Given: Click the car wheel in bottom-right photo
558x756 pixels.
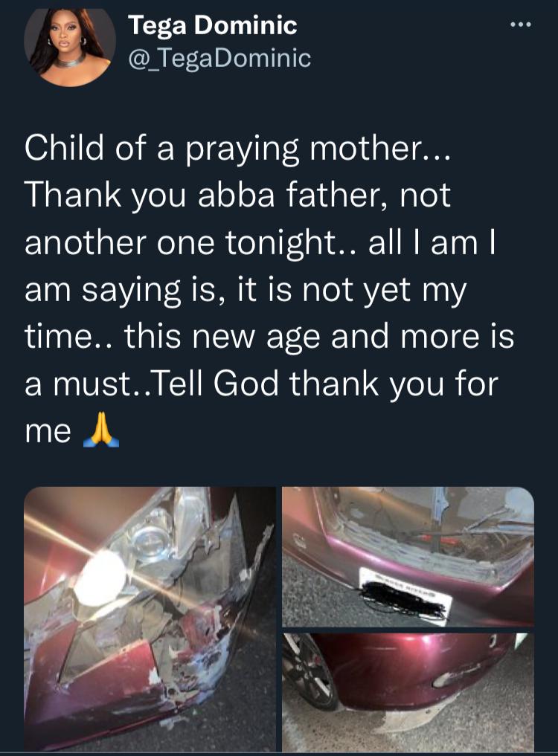Looking at the screenshot, I should 309,671.
